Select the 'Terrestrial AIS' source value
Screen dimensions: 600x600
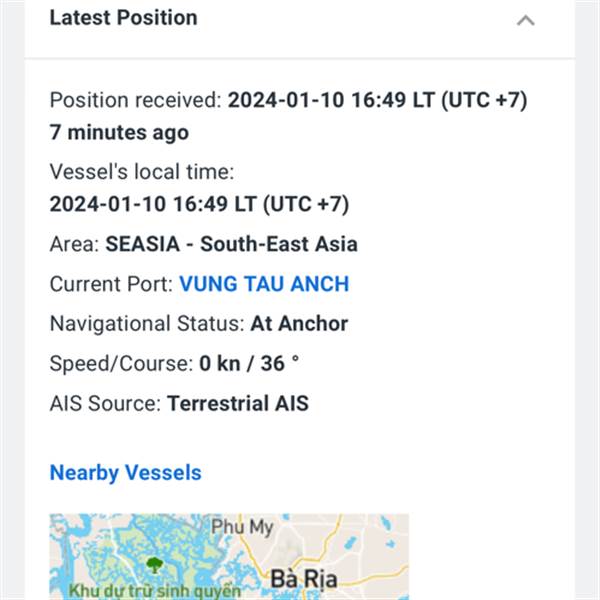238,403
